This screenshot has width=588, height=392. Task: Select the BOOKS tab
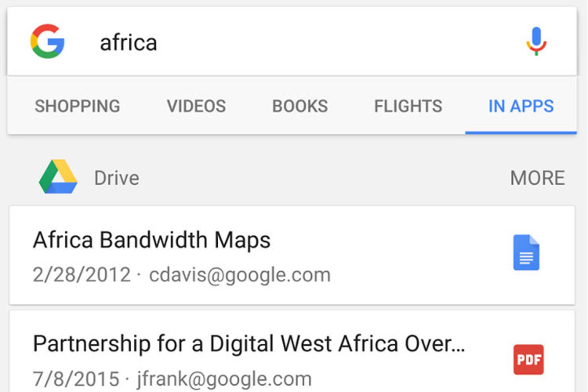(x=300, y=106)
